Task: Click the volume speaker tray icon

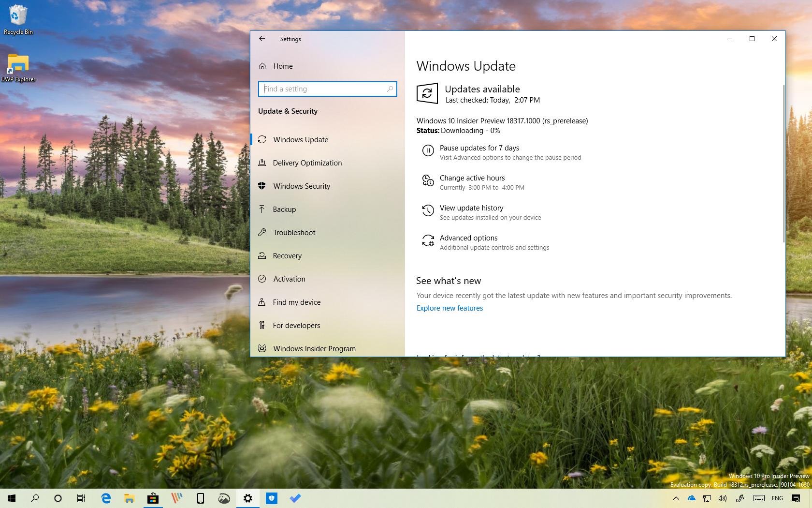Action: pyautogui.click(x=723, y=498)
